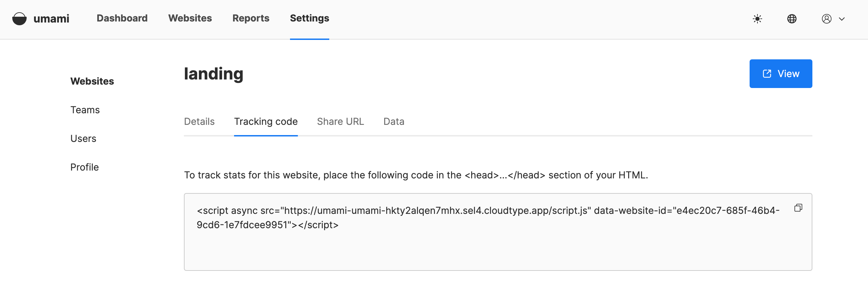
Task: Open Teams in the settings sidebar
Action: point(85,110)
